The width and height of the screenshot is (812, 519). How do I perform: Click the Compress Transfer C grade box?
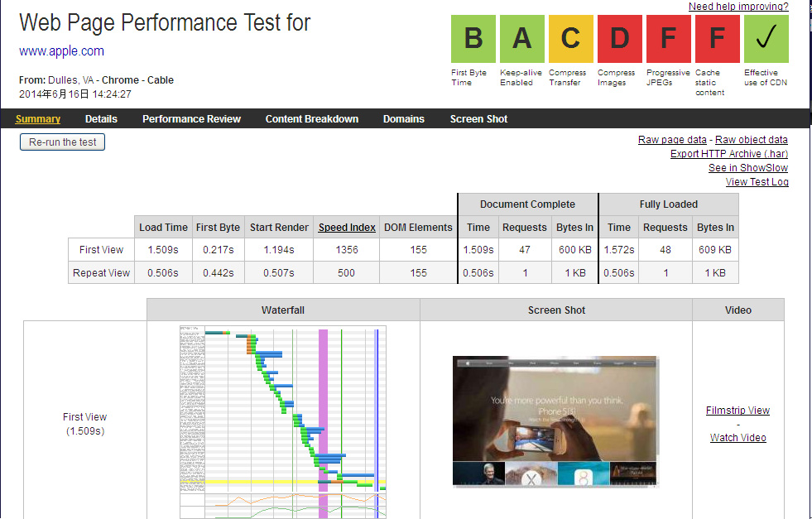tap(570, 38)
